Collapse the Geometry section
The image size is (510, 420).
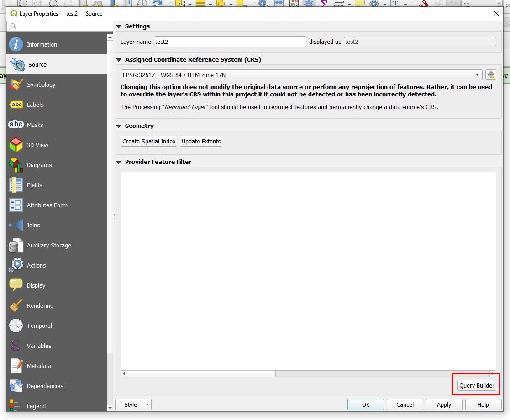click(x=119, y=126)
